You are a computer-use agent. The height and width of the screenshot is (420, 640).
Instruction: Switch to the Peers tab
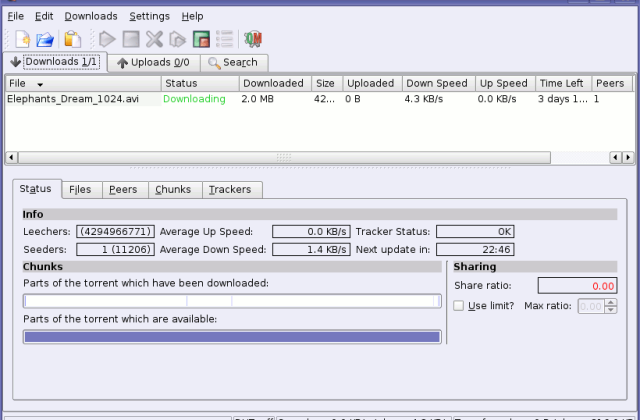(124, 190)
